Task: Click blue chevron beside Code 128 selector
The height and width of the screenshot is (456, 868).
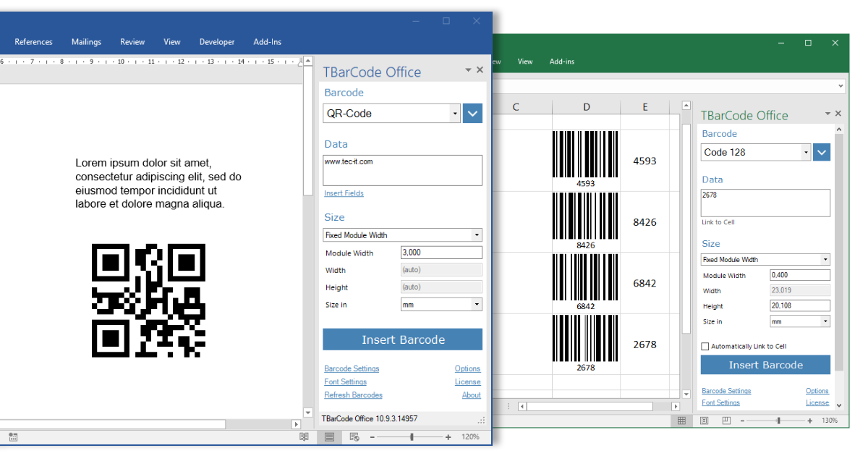Action: 822,152
